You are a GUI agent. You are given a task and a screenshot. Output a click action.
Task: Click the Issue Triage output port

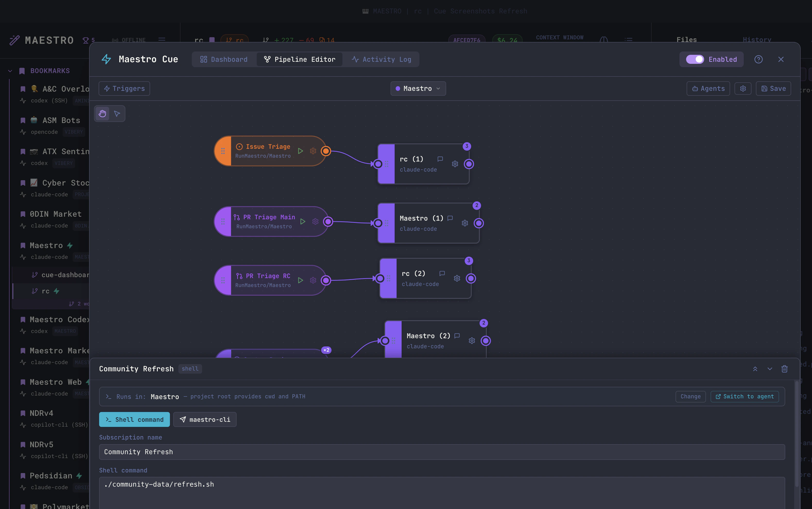pyautogui.click(x=326, y=151)
